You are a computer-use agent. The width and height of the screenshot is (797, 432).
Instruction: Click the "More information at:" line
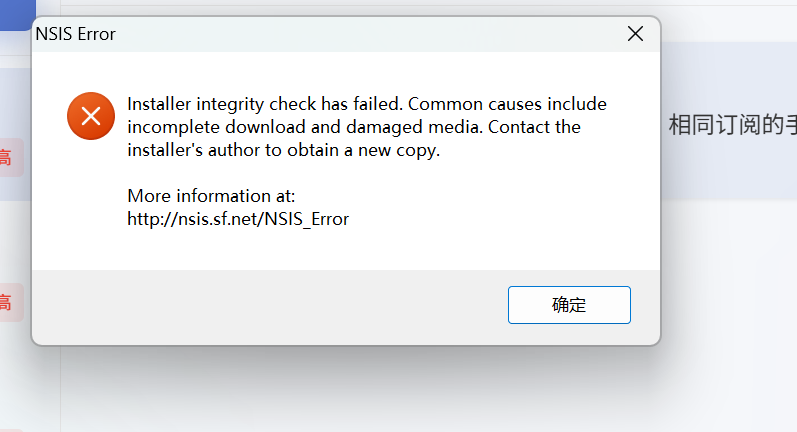[x=211, y=195]
